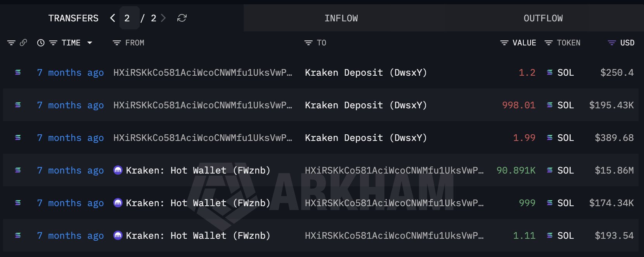Toggle the TOKEN column filter
The height and width of the screenshot is (257, 644).
coord(549,43)
